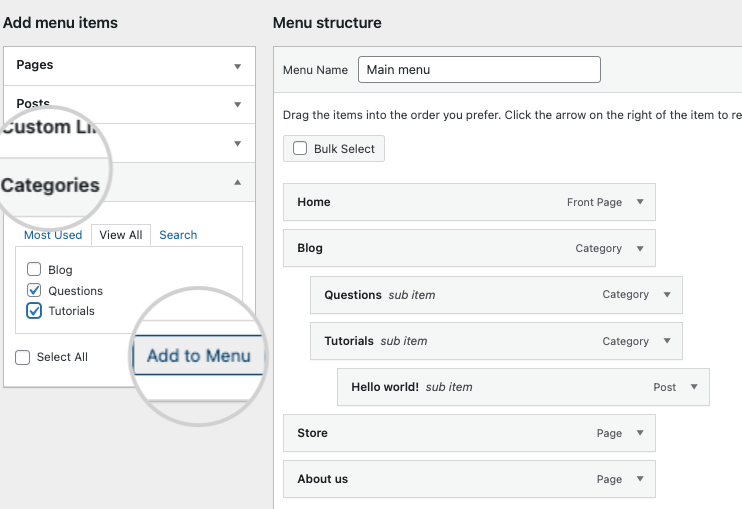The height and width of the screenshot is (509, 742).
Task: Click the Tutorials sub item title
Action: pos(349,341)
